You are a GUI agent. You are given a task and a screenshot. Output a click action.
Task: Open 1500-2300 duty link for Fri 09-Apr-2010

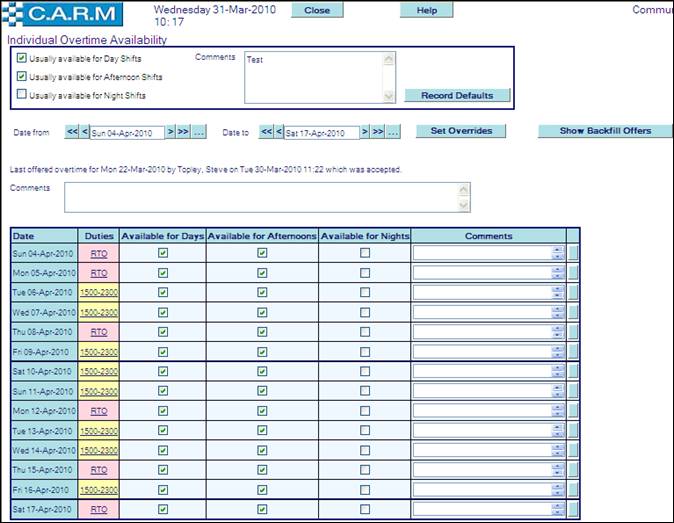click(x=99, y=351)
